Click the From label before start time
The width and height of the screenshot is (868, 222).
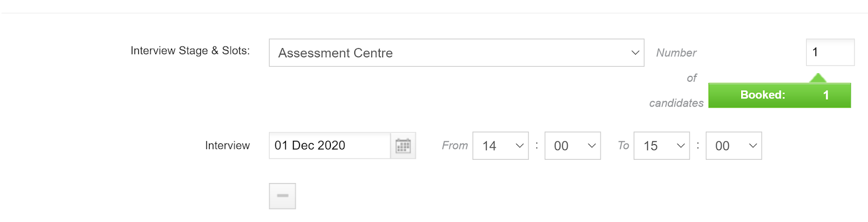pos(455,145)
